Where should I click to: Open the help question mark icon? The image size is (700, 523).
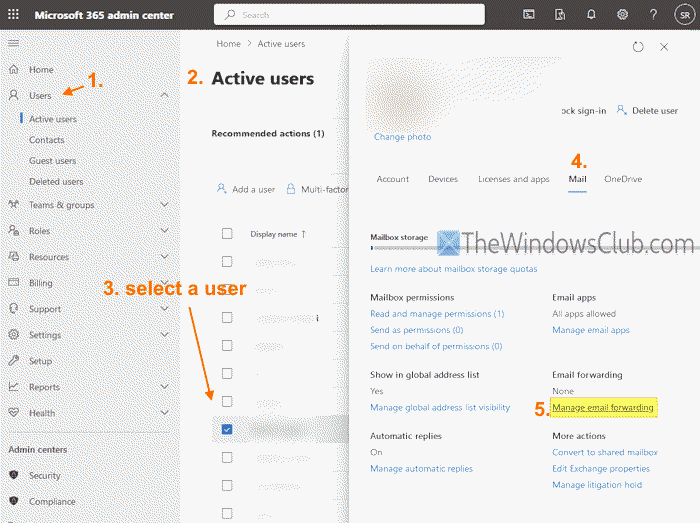[653, 15]
